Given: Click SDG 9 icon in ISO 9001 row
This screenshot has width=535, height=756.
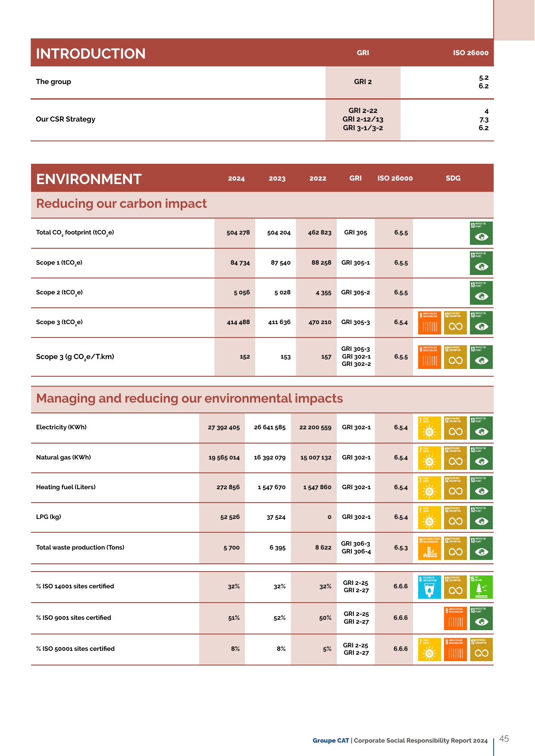Looking at the screenshot, I should (455, 618).
